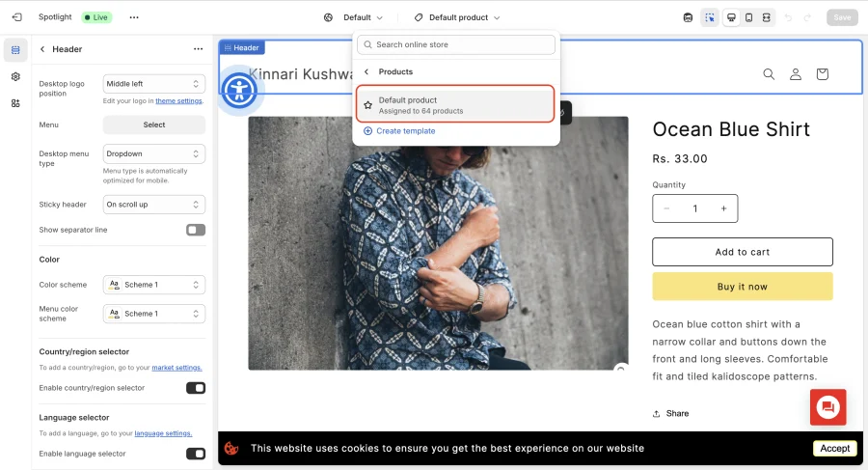Viewport: 868px width, 470px height.
Task: Toggle the inspector selection tool icon
Action: coord(710,17)
